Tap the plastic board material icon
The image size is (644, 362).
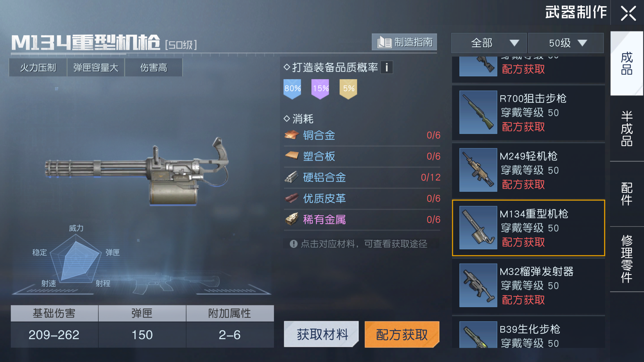coord(291,156)
